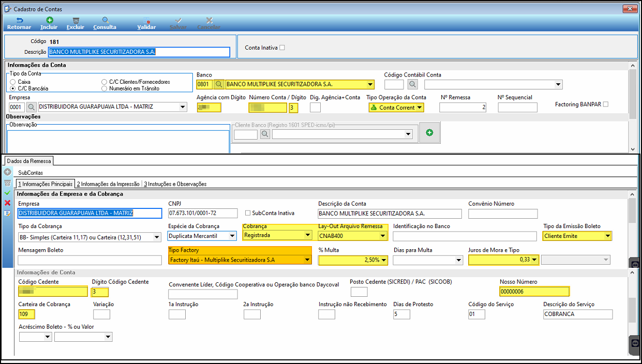This screenshot has height=364, width=642.
Task: Click the green Incluir toolbar icon
Action: [x=50, y=20]
